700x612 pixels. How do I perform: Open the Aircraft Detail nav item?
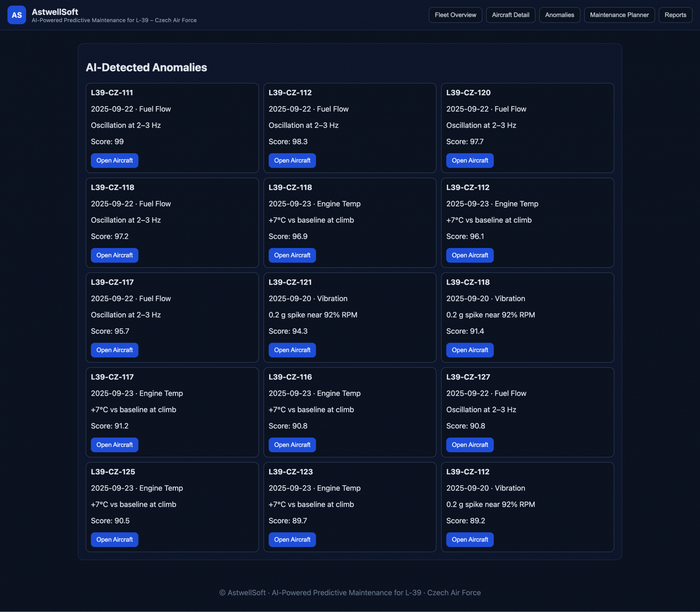coord(510,15)
